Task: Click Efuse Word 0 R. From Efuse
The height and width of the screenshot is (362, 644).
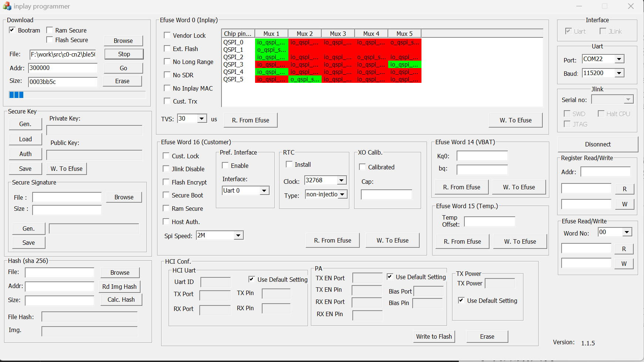Action: click(250, 120)
